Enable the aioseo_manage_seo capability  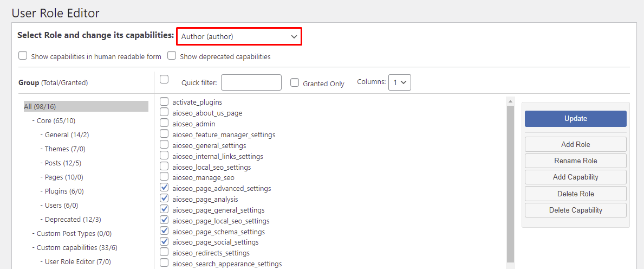click(164, 177)
